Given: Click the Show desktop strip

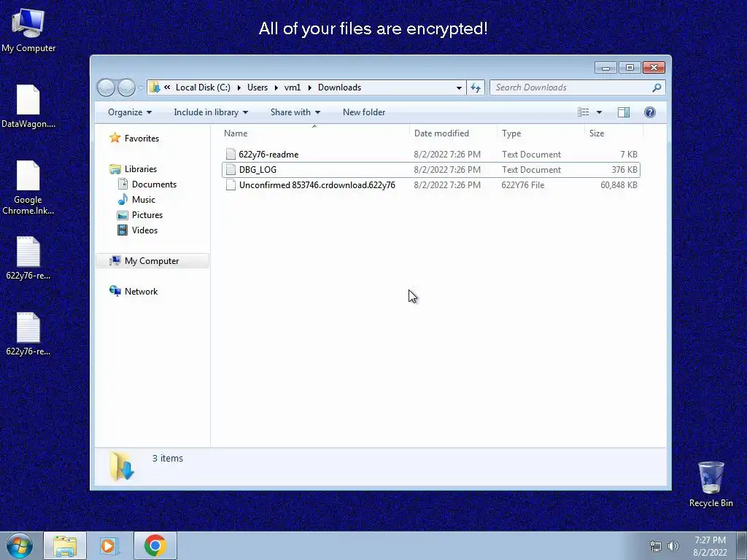Looking at the screenshot, I should pos(742,546).
